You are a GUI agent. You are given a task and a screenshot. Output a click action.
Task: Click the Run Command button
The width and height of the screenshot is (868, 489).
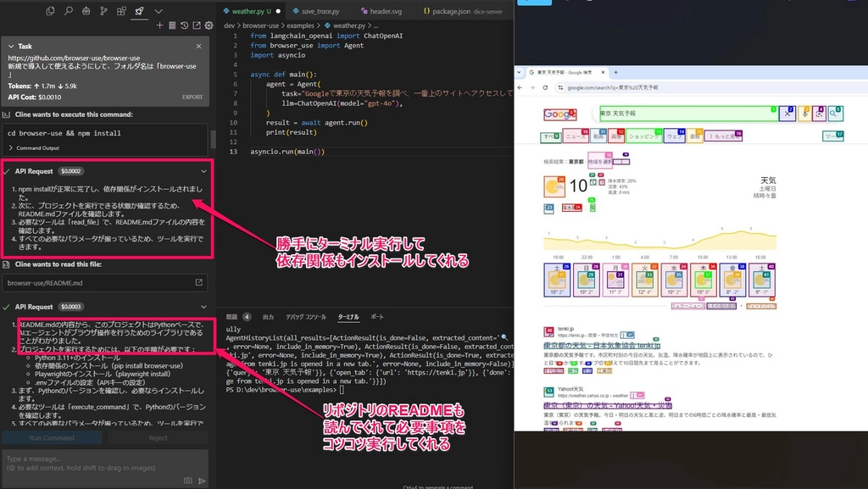[52, 437]
